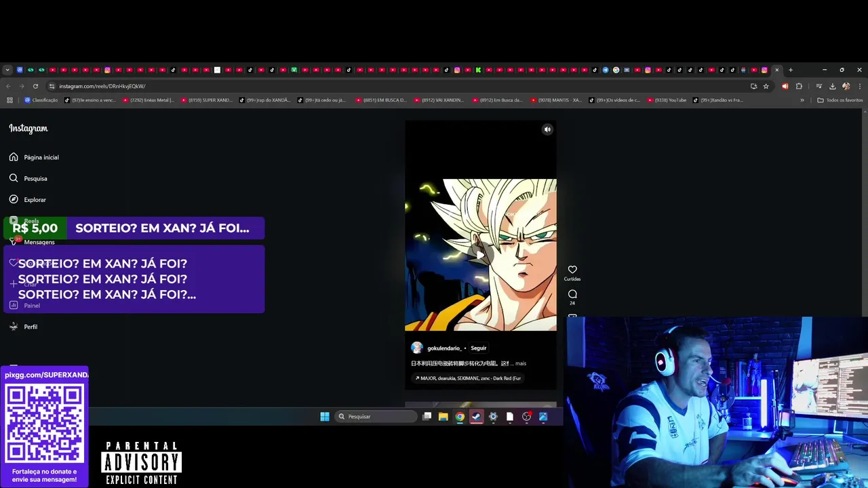Open the Chrome three-dot menu
The height and width of the screenshot is (488, 868).
859,86
